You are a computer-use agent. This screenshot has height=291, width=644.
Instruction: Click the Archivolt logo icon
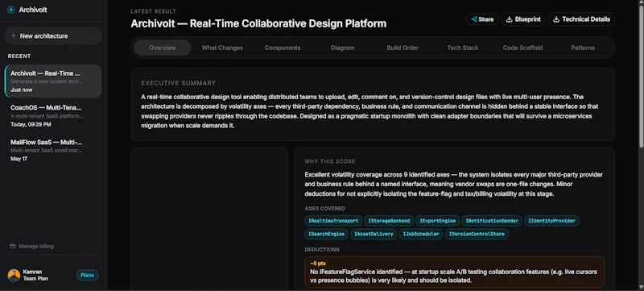click(x=11, y=10)
